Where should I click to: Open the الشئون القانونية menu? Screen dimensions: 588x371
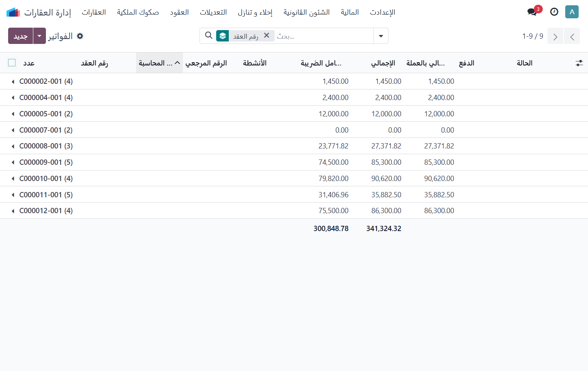pos(306,12)
